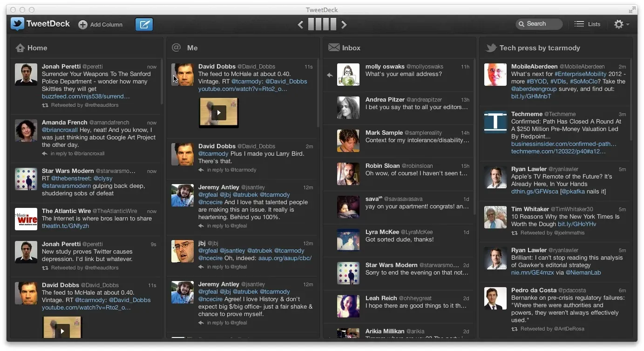The height and width of the screenshot is (351, 644).
Task: Click the Tech press column bird icon
Action: [491, 48]
